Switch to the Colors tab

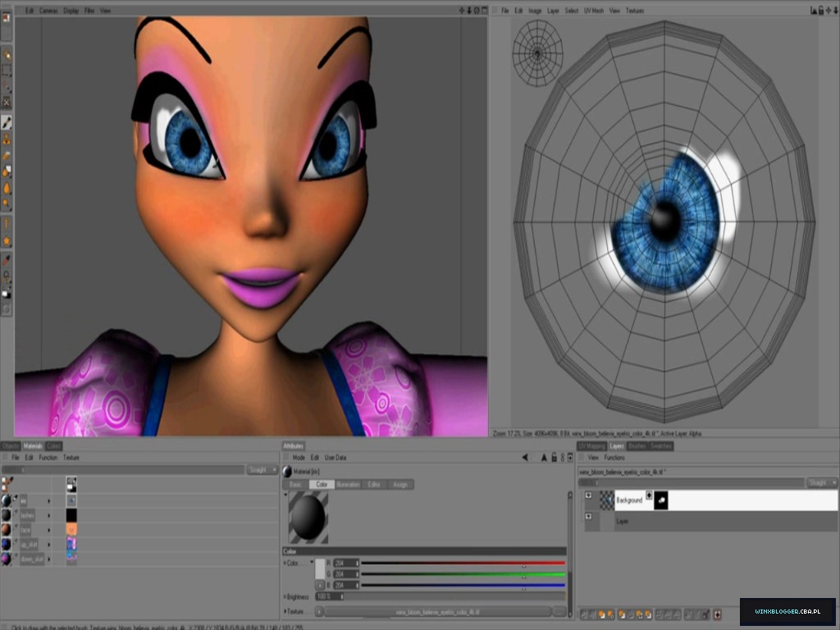pos(53,445)
